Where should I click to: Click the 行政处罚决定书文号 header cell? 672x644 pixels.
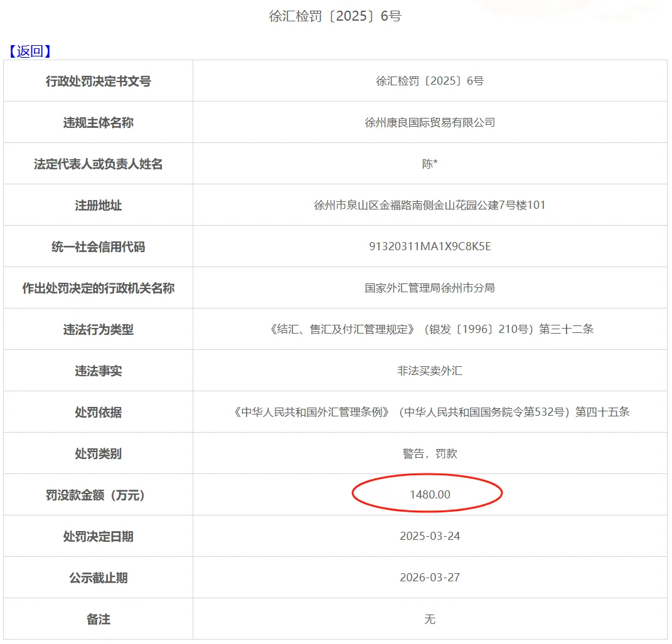coord(97,81)
